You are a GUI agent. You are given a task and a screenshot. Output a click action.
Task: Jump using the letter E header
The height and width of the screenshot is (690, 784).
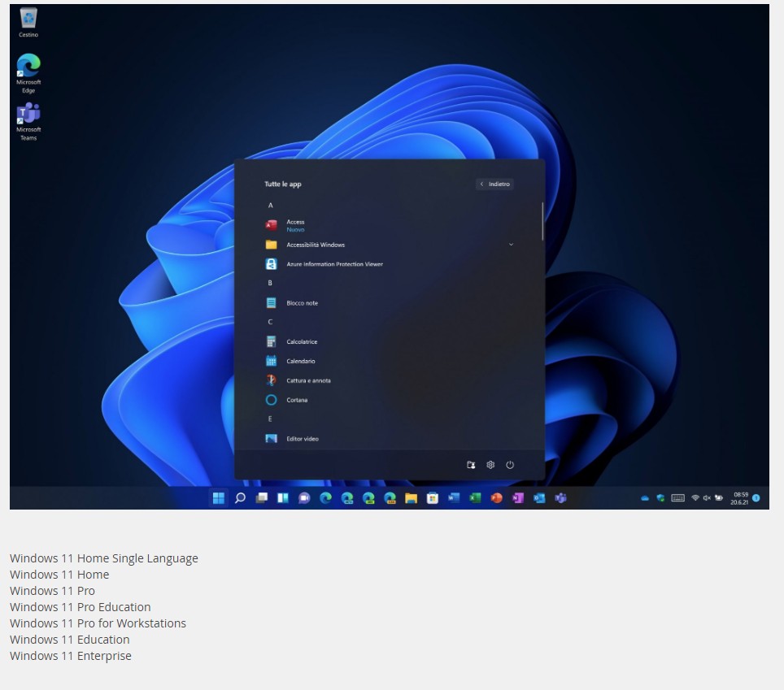(270, 419)
